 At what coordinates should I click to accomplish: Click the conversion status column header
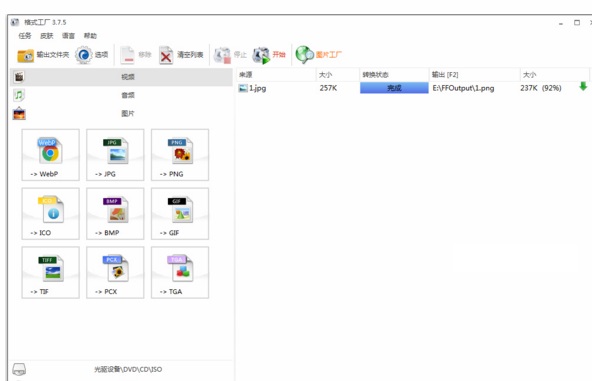coord(394,75)
